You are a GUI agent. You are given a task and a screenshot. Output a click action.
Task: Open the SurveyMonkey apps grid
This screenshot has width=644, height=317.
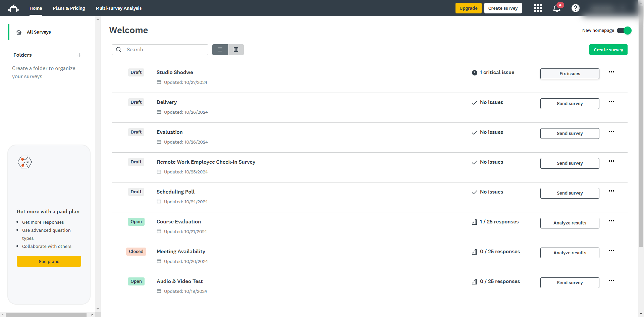click(538, 8)
